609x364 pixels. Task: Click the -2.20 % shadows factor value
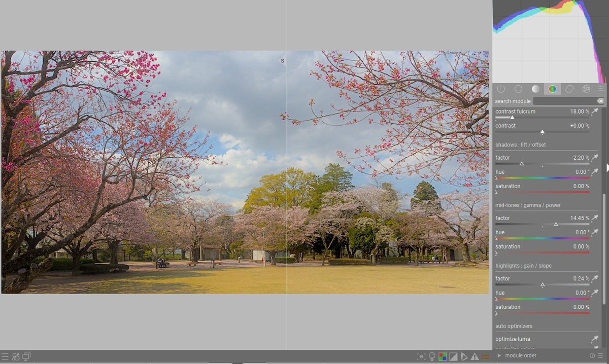(x=581, y=158)
